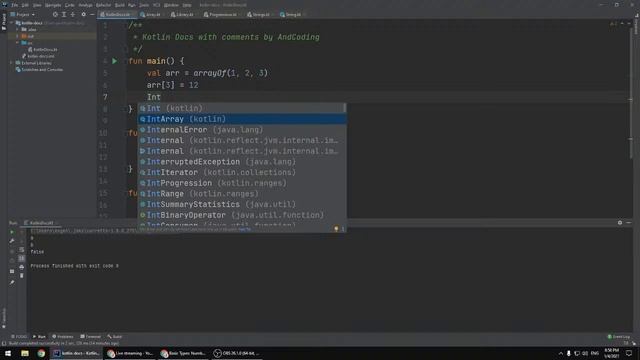Expand External Libraries node
Viewport: 640px width, 360px height.
[x=12, y=63]
